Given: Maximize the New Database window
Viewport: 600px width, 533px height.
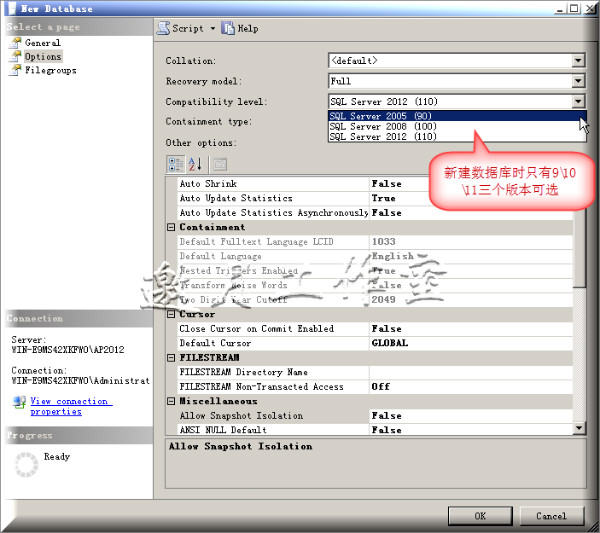Looking at the screenshot, I should coord(574,8).
